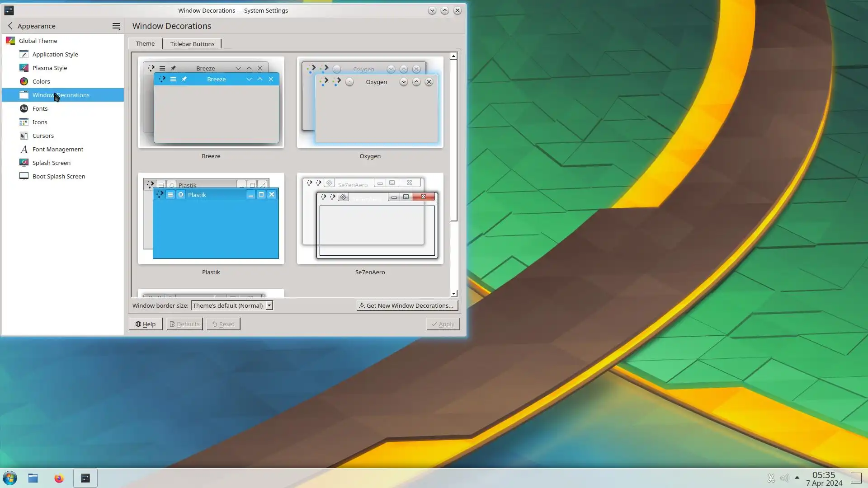This screenshot has width=868, height=488.
Task: Open the Colors settings icon
Action: pyautogui.click(x=24, y=81)
